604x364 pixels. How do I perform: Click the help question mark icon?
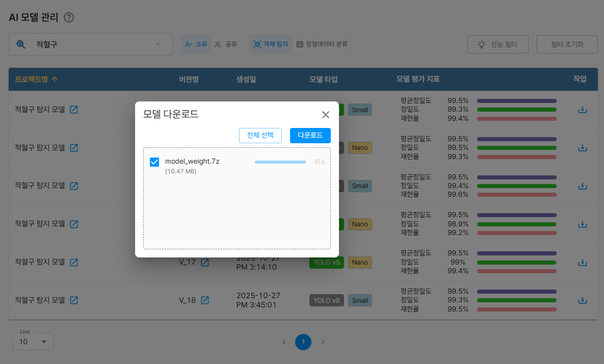point(69,17)
